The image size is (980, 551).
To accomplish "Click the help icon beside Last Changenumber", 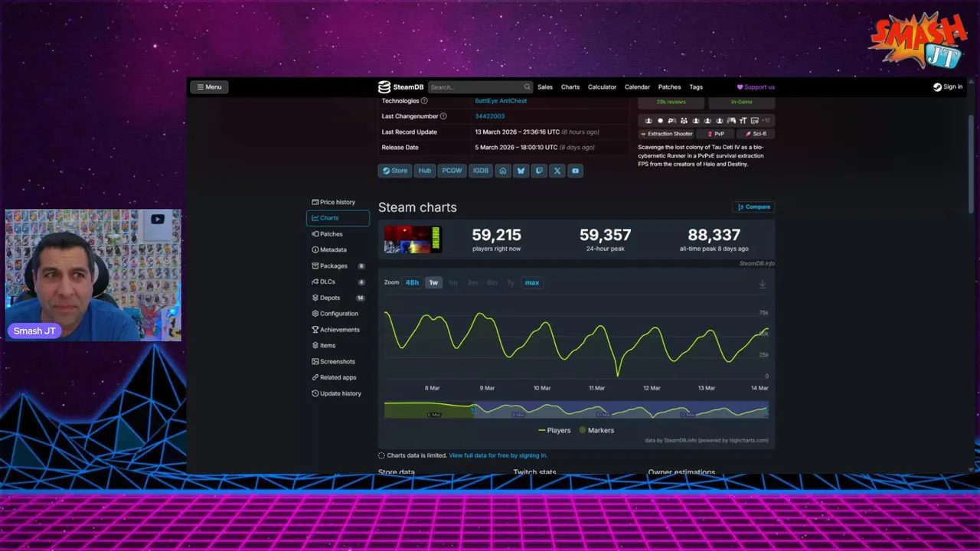I will click(443, 116).
